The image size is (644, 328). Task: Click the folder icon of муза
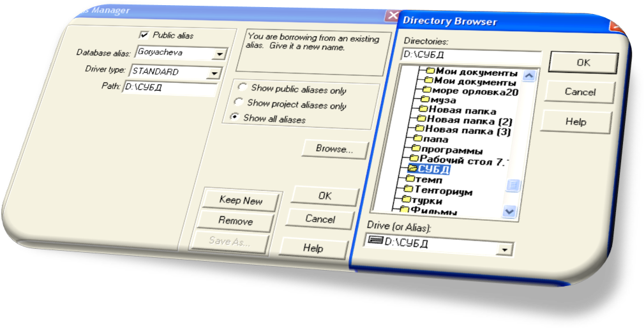click(424, 99)
